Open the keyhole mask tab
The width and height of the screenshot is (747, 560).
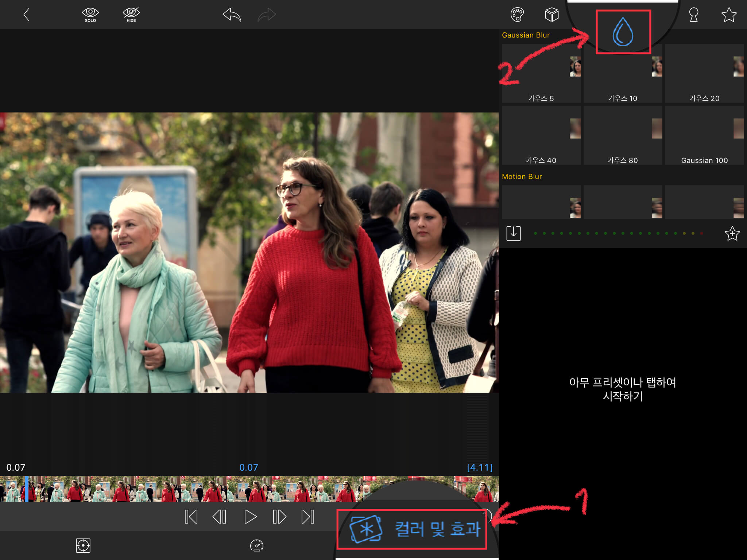coord(693,15)
